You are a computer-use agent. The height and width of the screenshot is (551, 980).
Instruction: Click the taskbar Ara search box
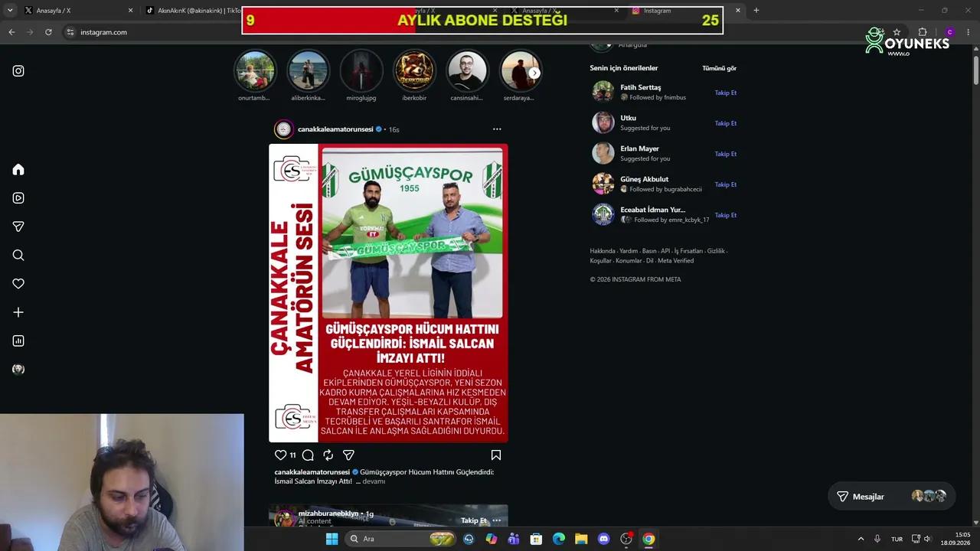(400, 539)
